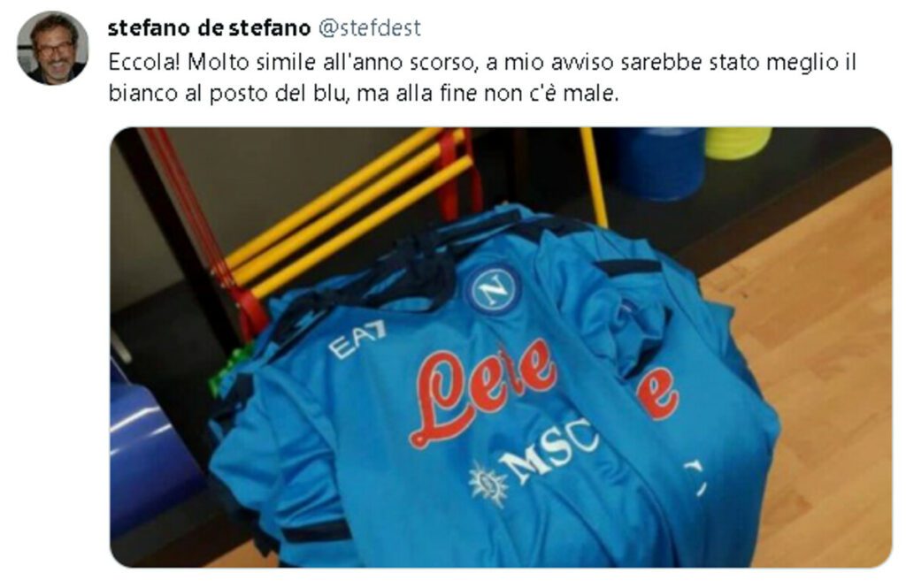Click the white EA7 logo on shirt
This screenshot has height=588, width=906.
(x=357, y=339)
